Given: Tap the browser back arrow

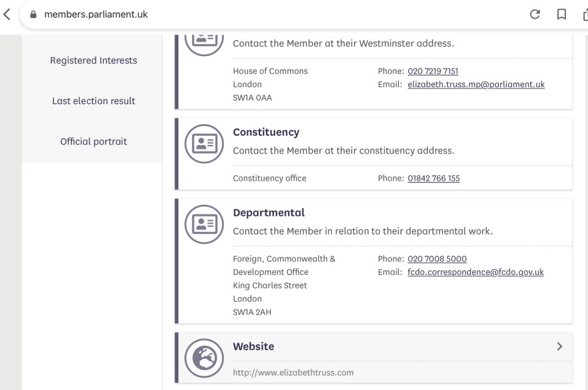Looking at the screenshot, I should (x=7, y=14).
